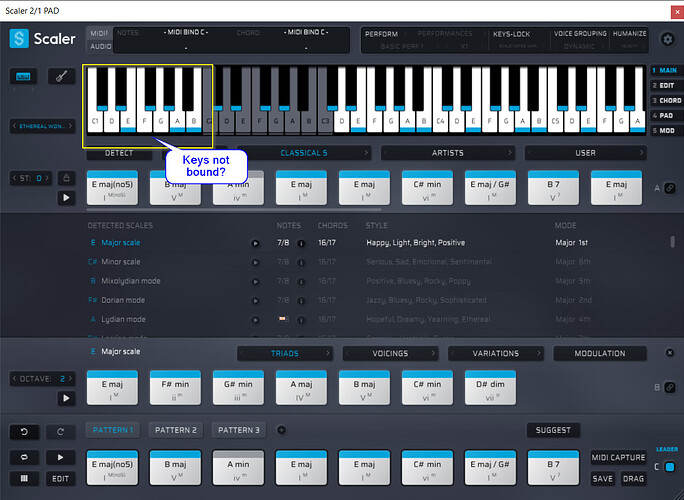The image size is (684, 500).
Task: Select the PATTERN 2 tab
Action: tap(176, 430)
